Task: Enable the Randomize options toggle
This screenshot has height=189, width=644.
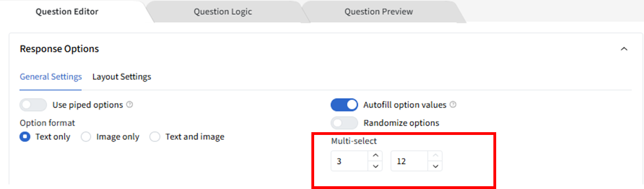Action: tap(344, 123)
